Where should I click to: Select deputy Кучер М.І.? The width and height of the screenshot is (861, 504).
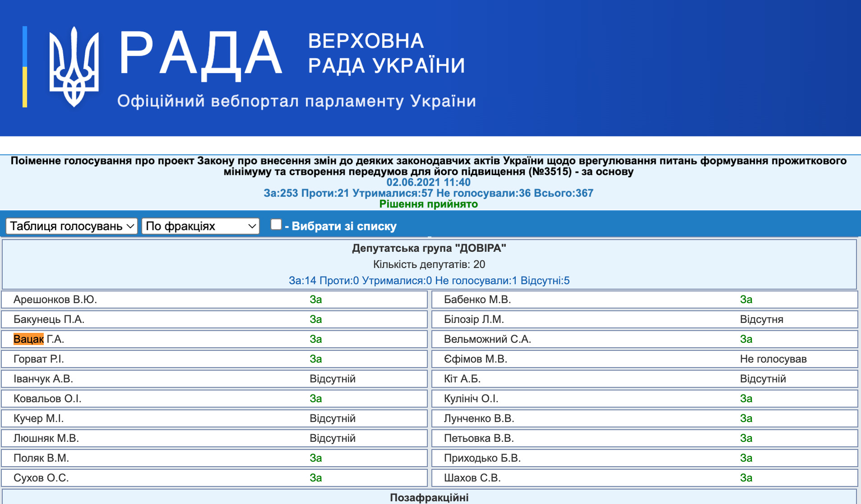tap(38, 418)
